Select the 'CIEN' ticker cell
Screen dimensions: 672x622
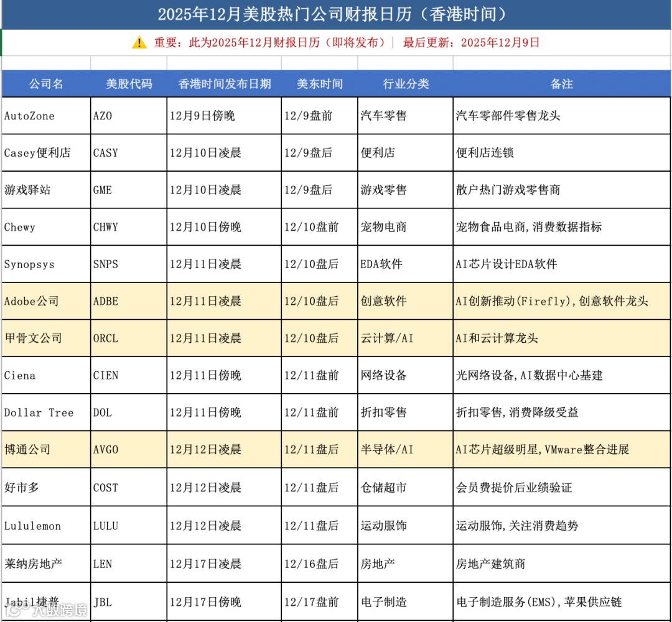tap(129, 375)
